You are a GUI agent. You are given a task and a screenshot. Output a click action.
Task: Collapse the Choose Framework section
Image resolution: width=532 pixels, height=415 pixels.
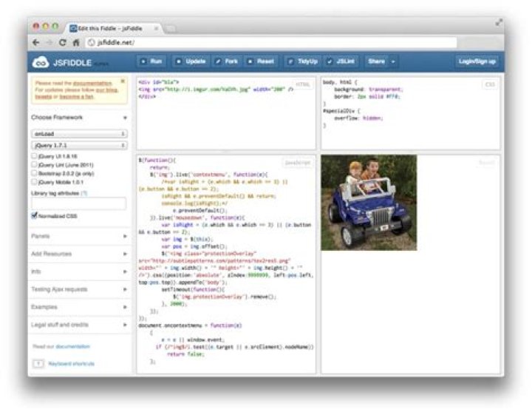pyautogui.click(x=79, y=118)
